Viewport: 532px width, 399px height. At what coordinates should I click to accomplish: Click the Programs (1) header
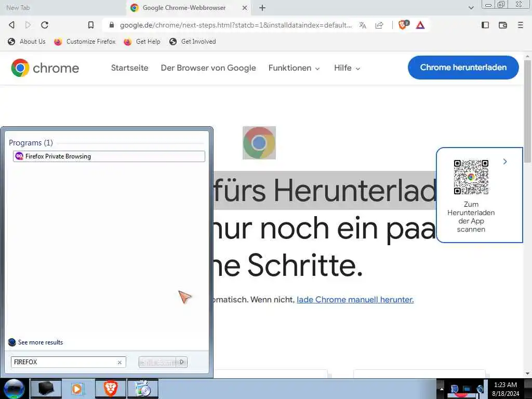click(x=31, y=143)
